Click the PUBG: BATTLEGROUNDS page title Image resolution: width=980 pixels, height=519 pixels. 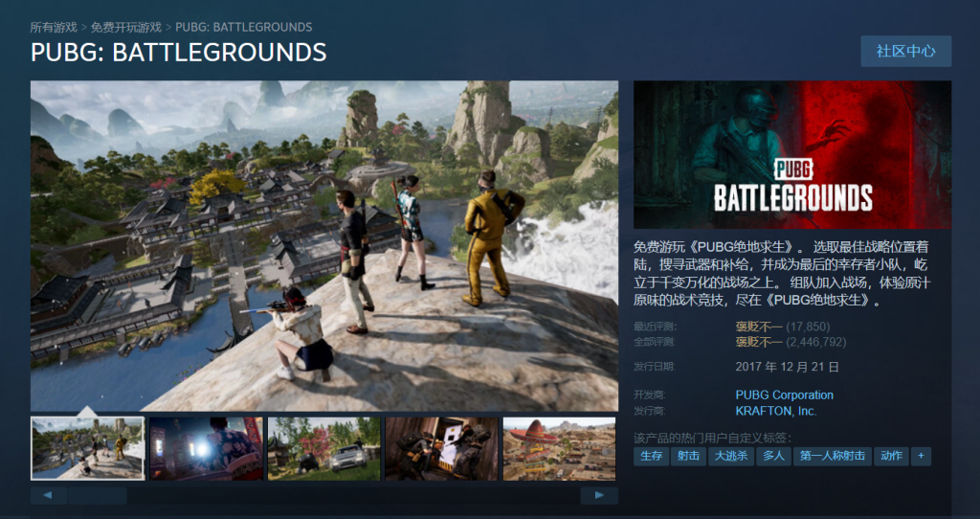(179, 53)
